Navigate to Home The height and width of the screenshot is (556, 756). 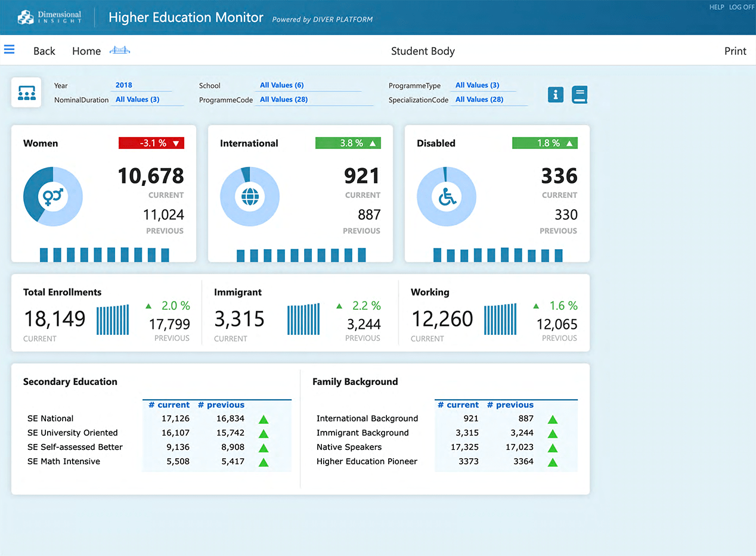pos(86,51)
